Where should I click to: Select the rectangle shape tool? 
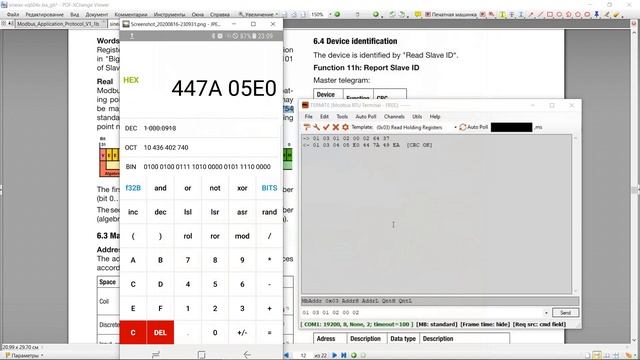pos(550,14)
